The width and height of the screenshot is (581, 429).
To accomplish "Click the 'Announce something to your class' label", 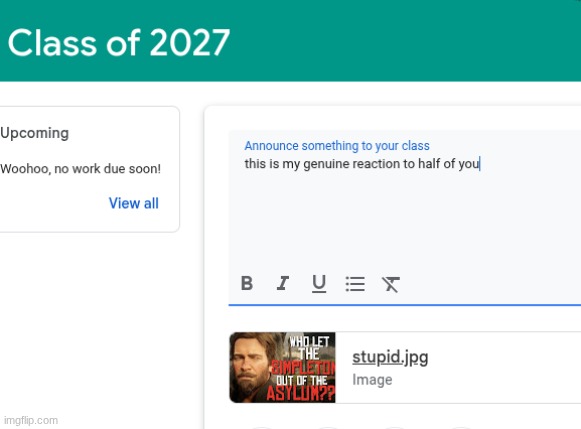I will click(x=337, y=146).
